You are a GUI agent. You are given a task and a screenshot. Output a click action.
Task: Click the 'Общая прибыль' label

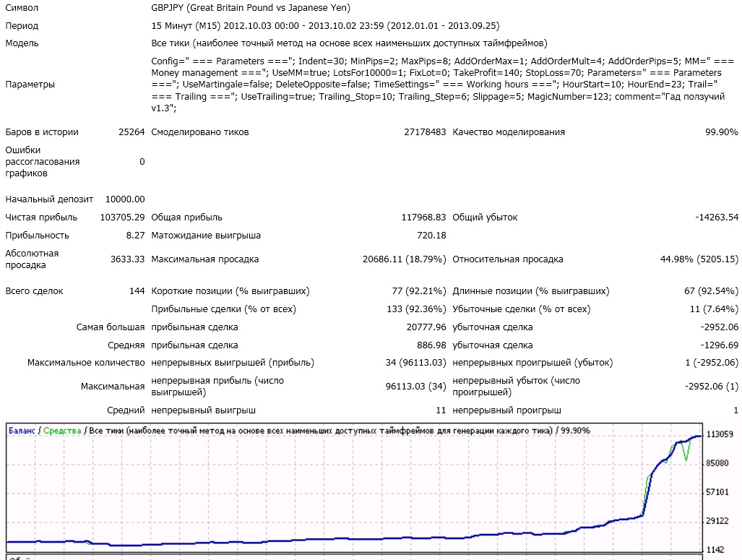coord(186,217)
